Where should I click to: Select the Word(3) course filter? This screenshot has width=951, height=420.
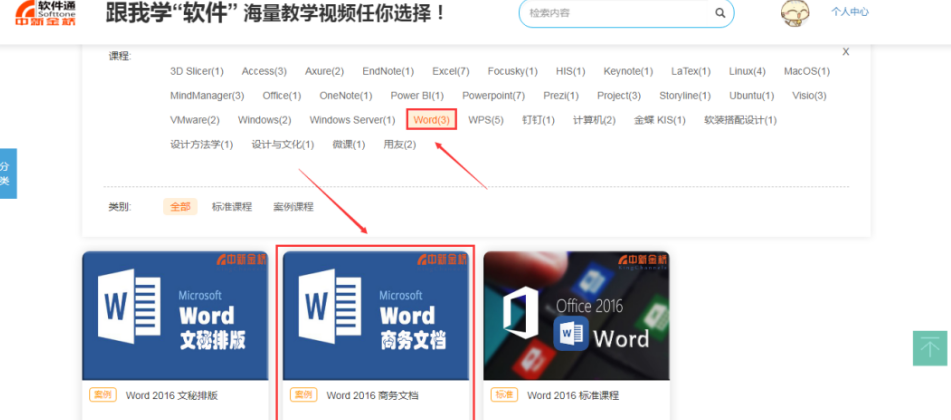pos(432,120)
